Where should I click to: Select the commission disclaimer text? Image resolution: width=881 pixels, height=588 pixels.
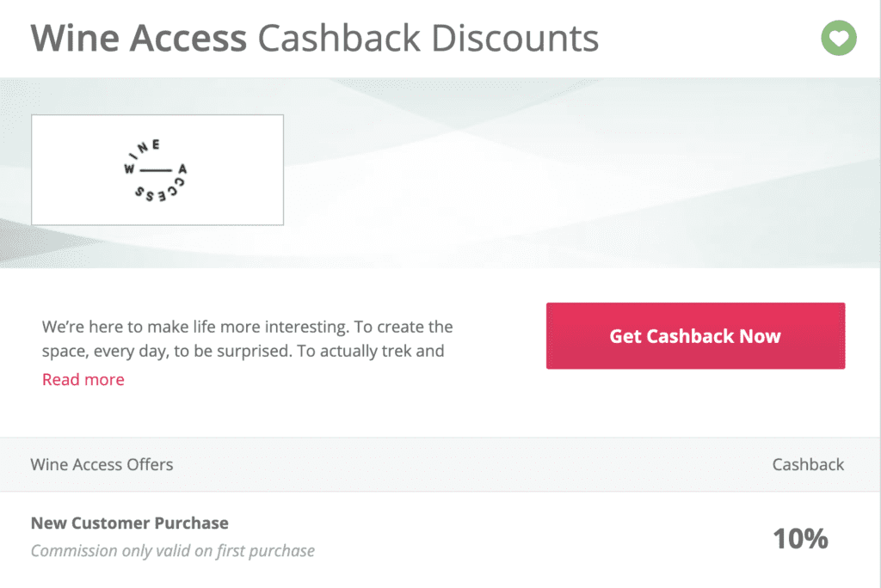coord(172,550)
